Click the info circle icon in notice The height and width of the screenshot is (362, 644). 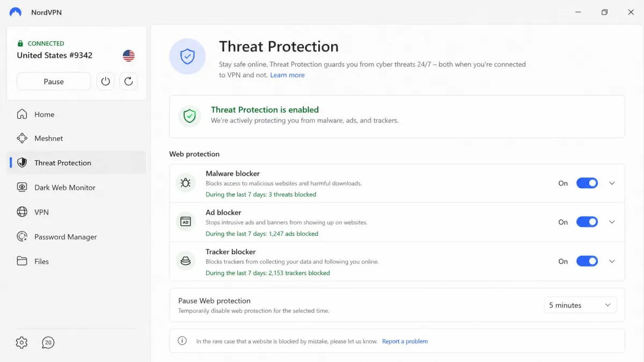pos(182,341)
